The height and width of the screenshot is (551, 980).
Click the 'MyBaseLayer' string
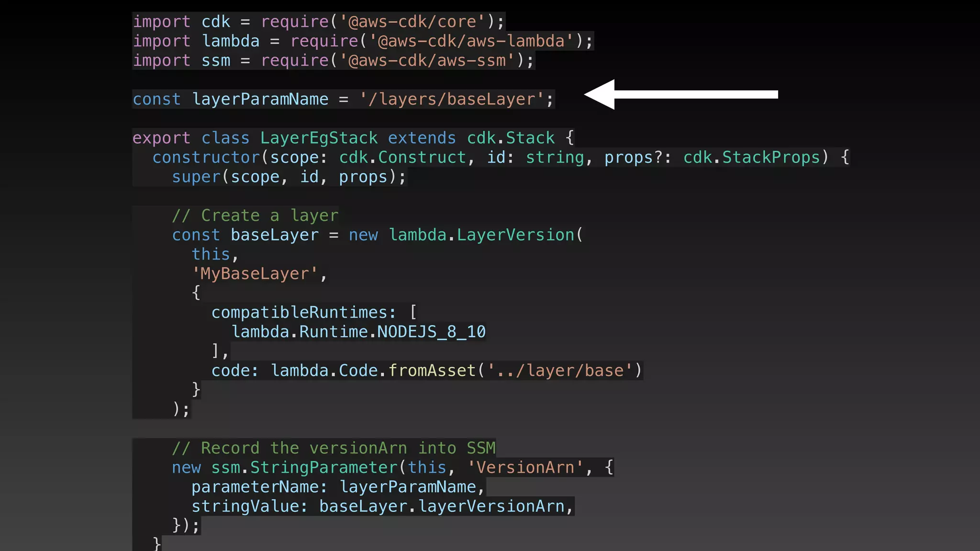point(255,274)
